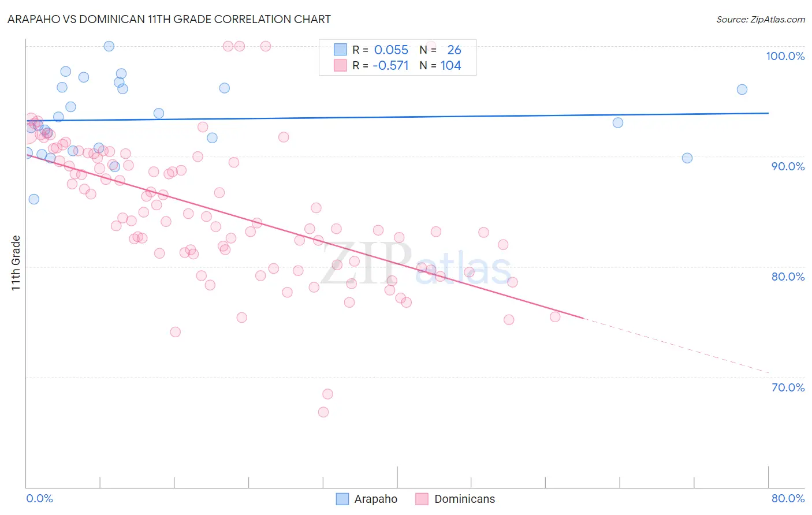Click the Dominicans pink legend swatch at bottom
This screenshot has height=515, width=812.
coord(422,499)
